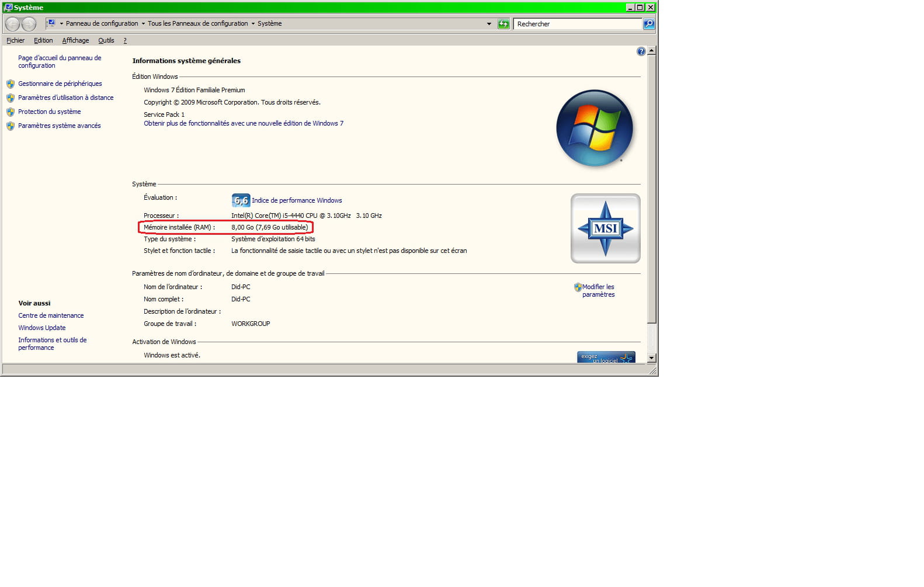Click the refresh icon beside address bar

click(503, 24)
